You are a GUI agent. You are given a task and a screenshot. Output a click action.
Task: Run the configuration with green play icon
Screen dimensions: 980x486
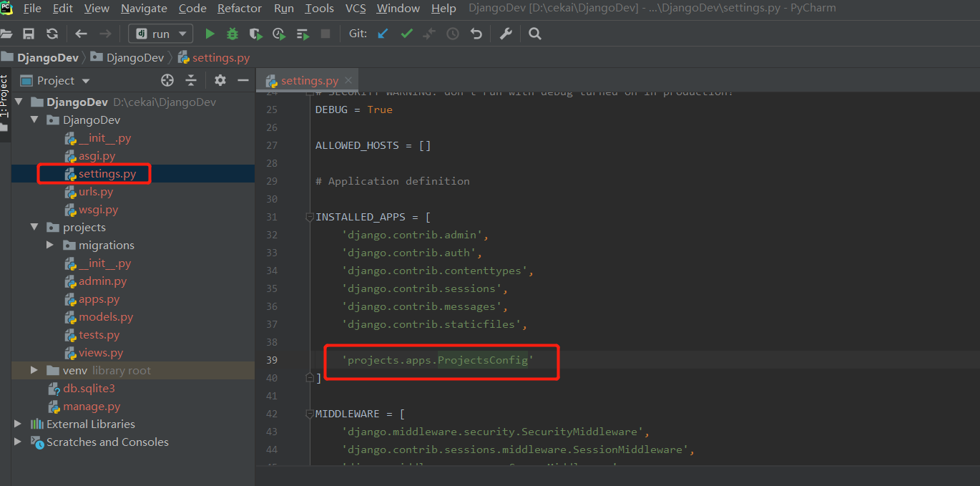[210, 34]
